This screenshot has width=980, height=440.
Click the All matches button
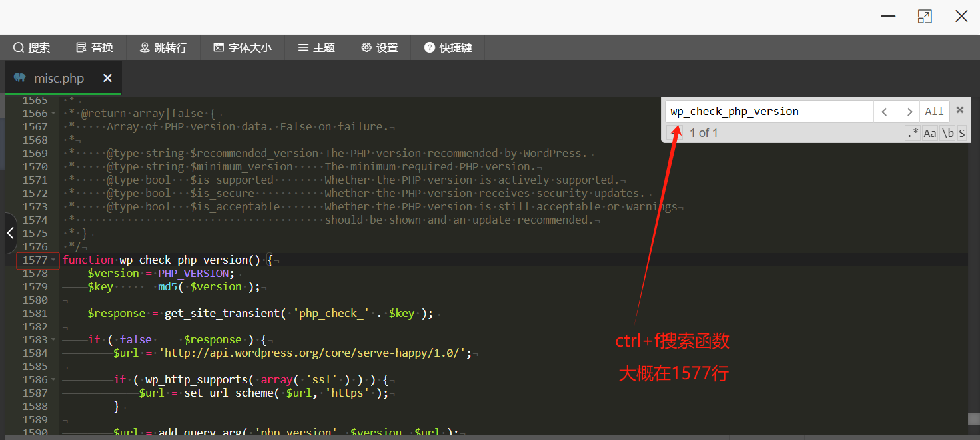tap(934, 112)
